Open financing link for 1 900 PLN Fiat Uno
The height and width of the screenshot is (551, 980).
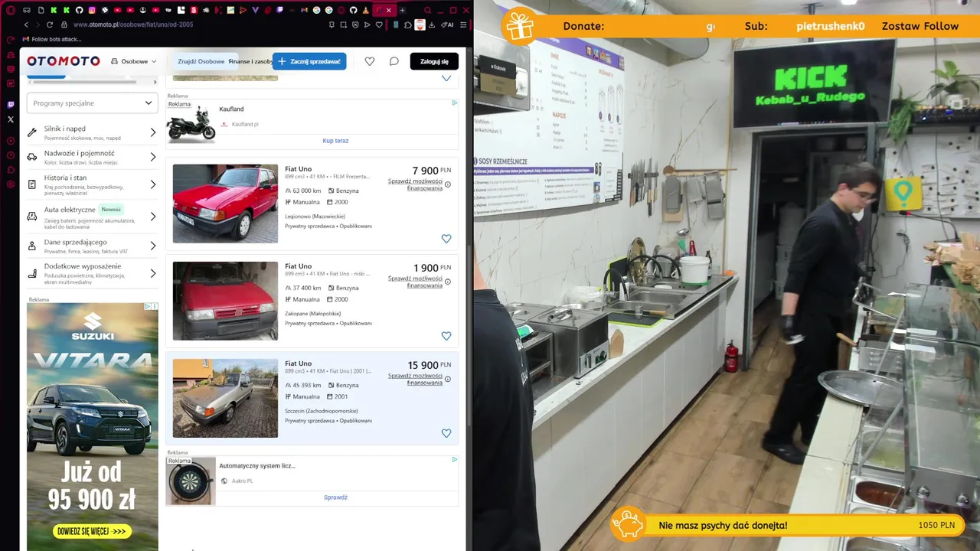tap(415, 282)
